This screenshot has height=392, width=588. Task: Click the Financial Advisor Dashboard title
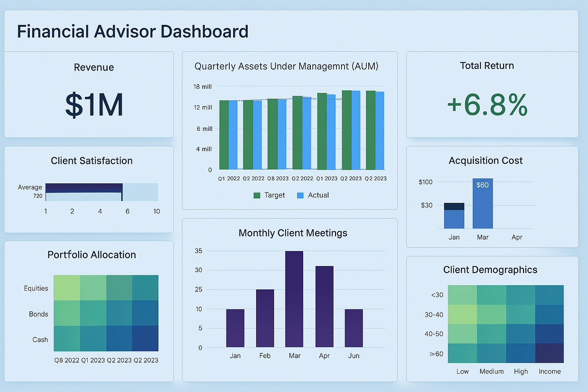click(x=132, y=31)
